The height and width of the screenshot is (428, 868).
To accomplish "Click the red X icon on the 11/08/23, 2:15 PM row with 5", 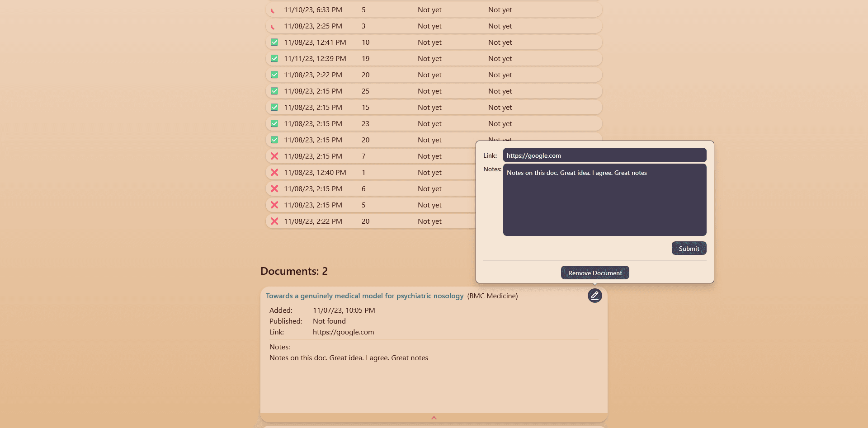I will [x=274, y=205].
